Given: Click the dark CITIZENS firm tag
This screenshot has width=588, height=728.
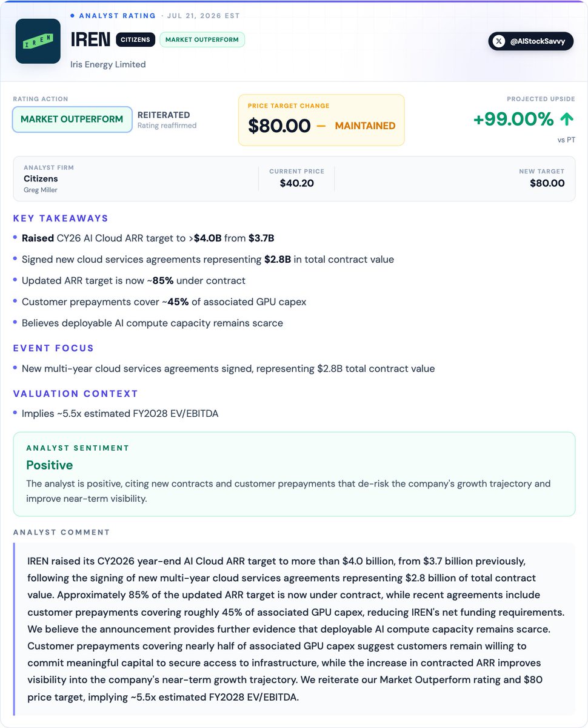Looking at the screenshot, I should point(136,40).
